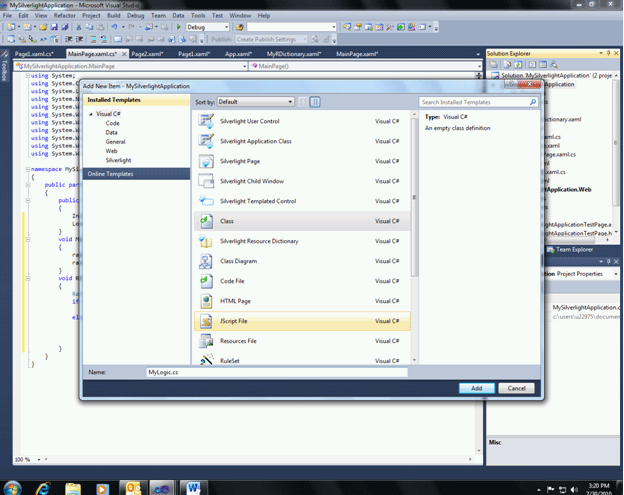The height and width of the screenshot is (495, 624).
Task: Select the Class template icon
Action: pyautogui.click(x=206, y=221)
